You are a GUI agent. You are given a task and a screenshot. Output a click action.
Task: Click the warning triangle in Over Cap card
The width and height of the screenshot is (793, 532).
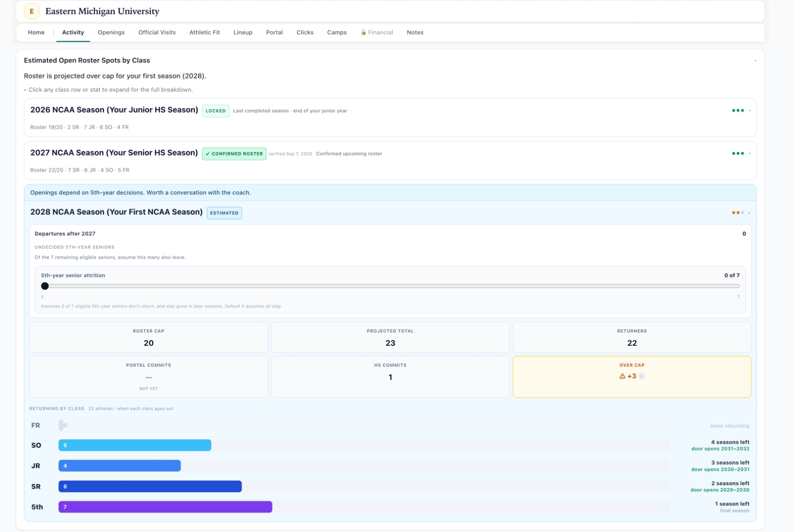point(622,376)
